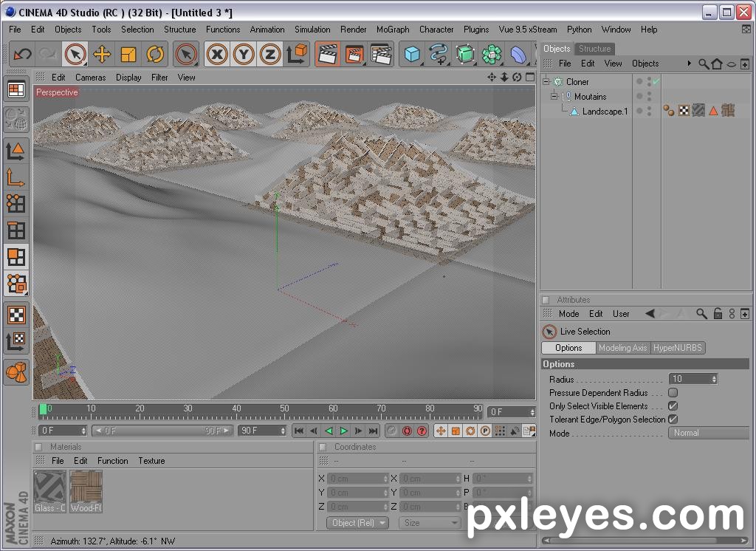Enable Model mode in left sidebar
756x551 pixels.
[16, 152]
